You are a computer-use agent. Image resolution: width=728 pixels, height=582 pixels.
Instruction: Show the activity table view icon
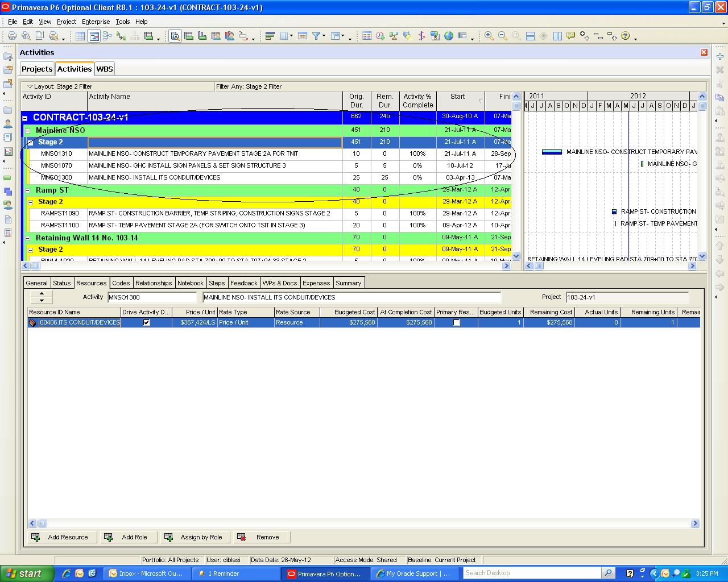[80, 36]
